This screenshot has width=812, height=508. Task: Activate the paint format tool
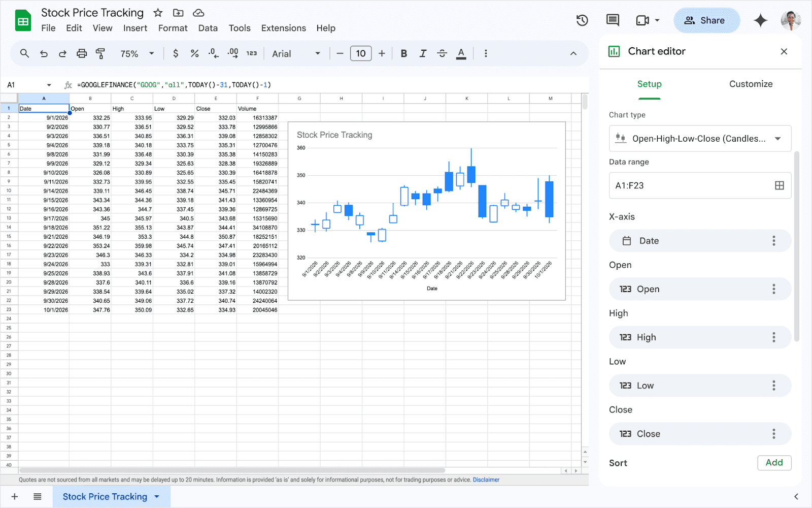[x=100, y=53]
